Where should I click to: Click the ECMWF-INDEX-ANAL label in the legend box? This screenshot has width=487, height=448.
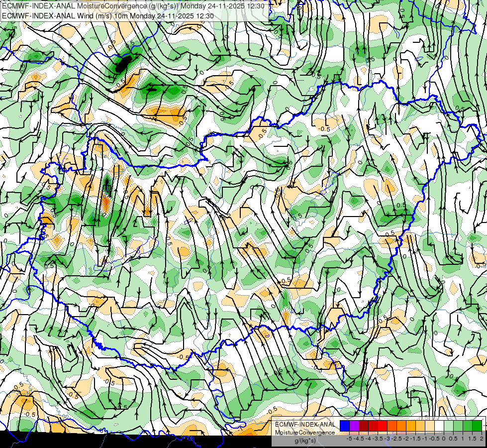tap(305, 425)
